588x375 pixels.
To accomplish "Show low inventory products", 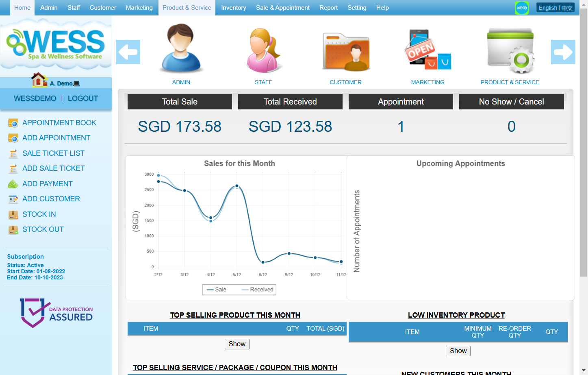I will click(x=458, y=351).
